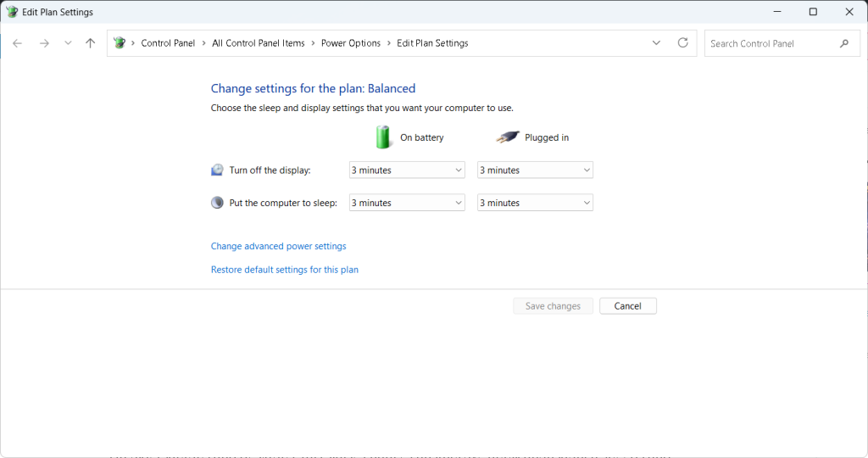Image resolution: width=868 pixels, height=458 pixels.
Task: Click the search magnifier icon
Action: 844,43
